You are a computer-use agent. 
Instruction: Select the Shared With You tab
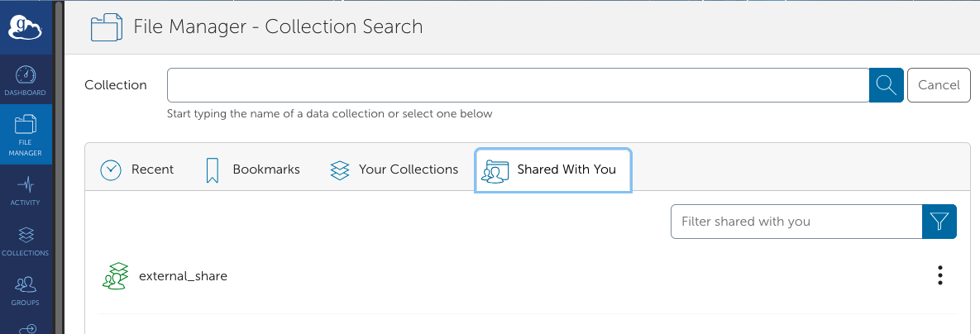(x=553, y=170)
